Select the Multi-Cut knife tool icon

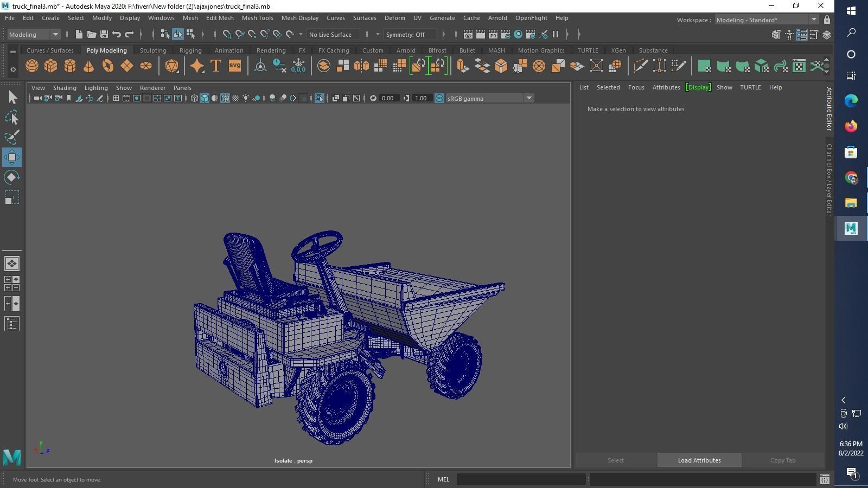coord(641,66)
